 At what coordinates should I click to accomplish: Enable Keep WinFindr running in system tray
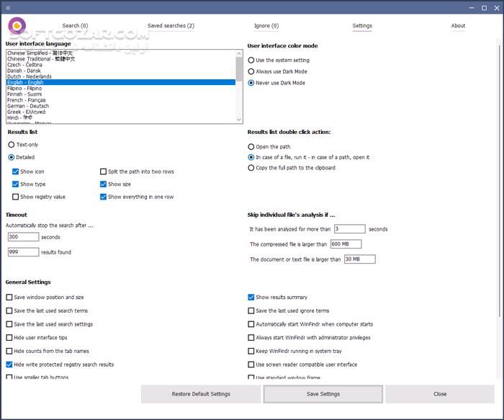click(251, 351)
